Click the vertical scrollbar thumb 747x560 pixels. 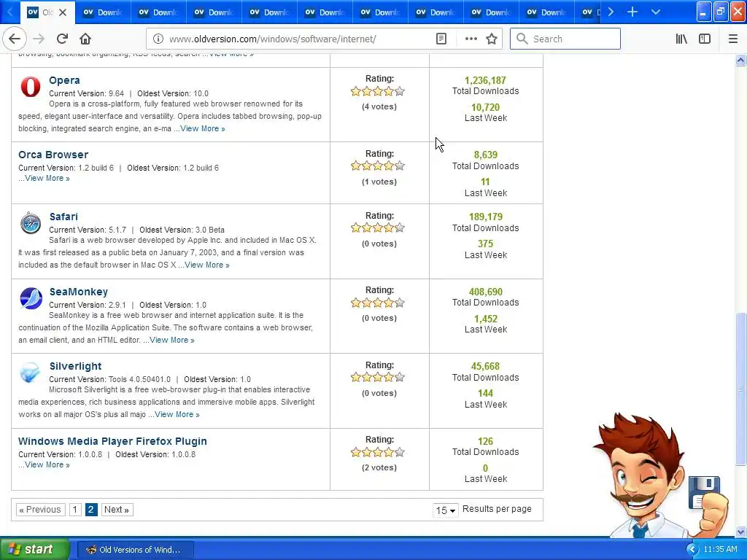tap(740, 388)
